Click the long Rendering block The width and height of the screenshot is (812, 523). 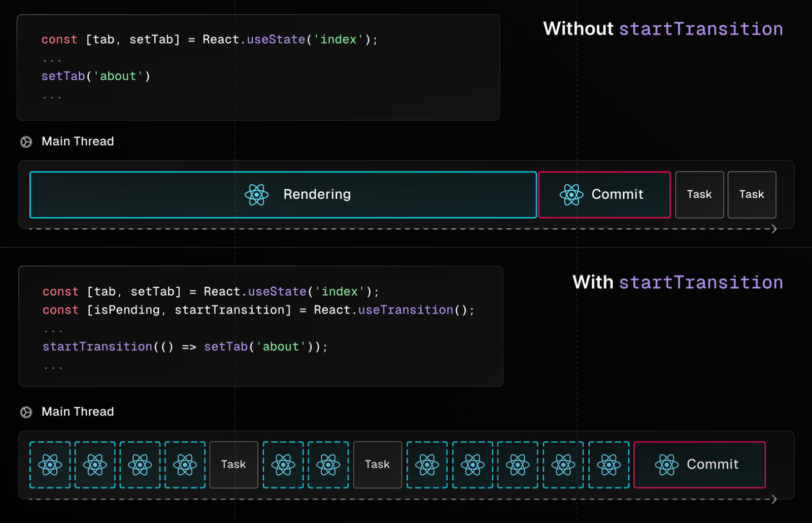[x=283, y=195]
